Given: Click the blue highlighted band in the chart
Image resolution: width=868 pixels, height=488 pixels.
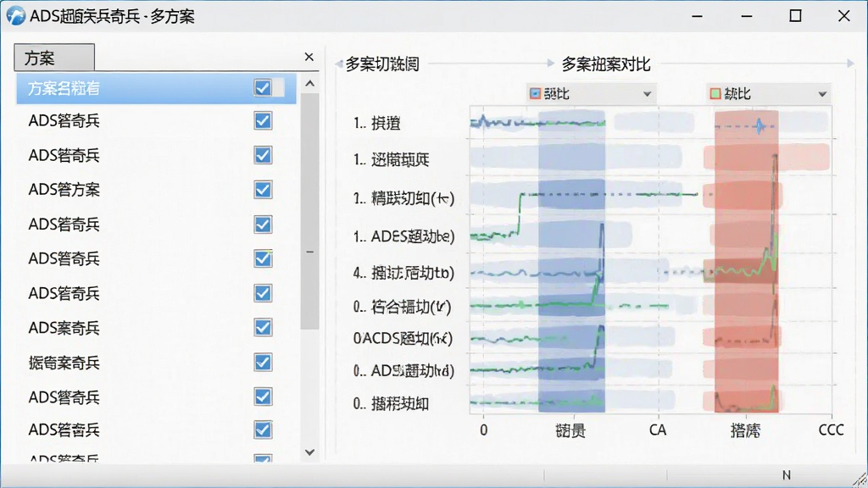Looking at the screenshot, I should (571, 261).
